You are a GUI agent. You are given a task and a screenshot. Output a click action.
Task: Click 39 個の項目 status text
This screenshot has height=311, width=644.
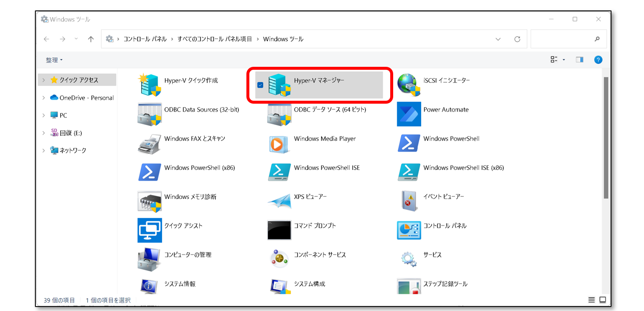[59, 300]
